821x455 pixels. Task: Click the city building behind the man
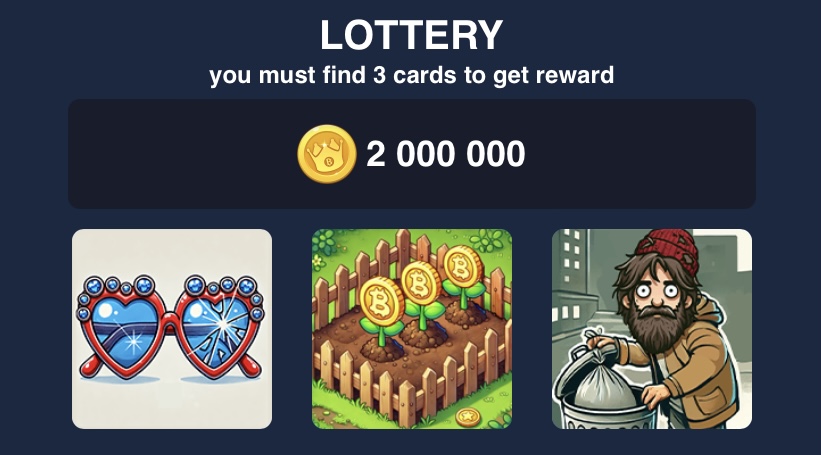(574, 283)
